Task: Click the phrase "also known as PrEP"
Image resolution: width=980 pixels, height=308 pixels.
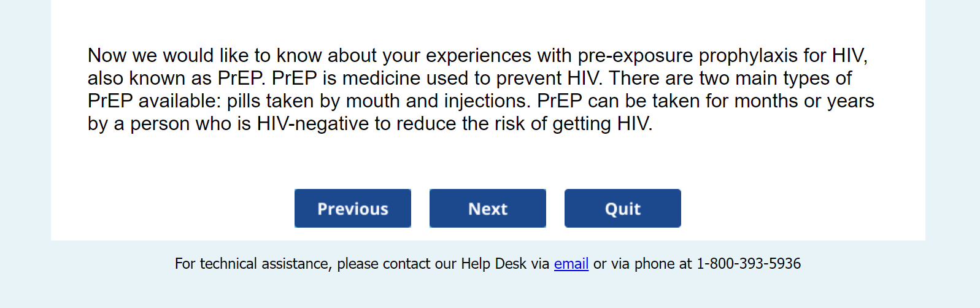Action: pyautogui.click(x=177, y=79)
